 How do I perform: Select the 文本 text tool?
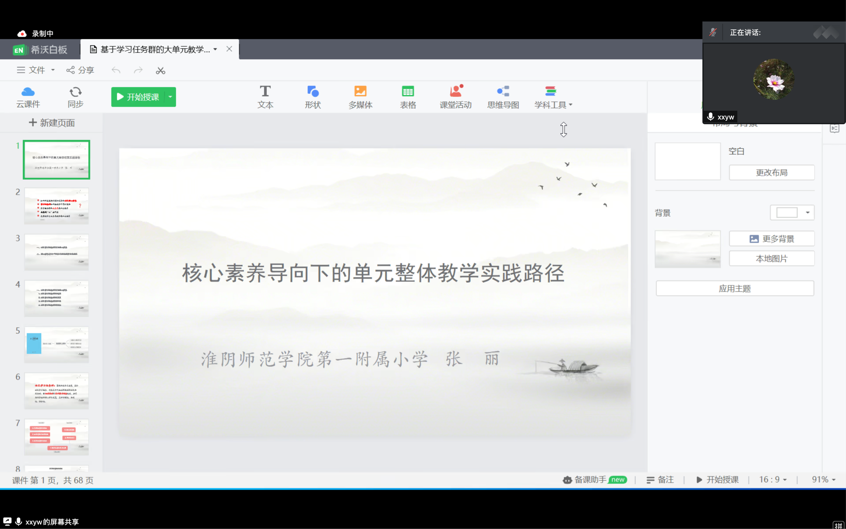point(265,96)
